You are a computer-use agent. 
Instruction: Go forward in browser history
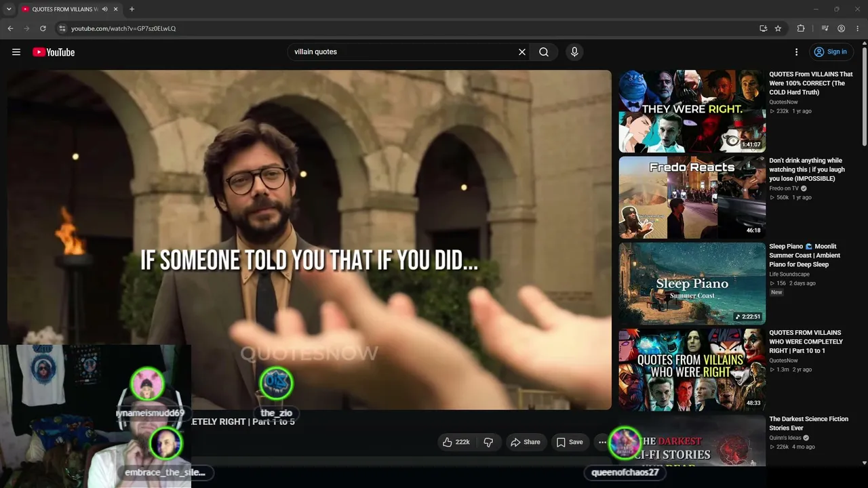point(26,28)
